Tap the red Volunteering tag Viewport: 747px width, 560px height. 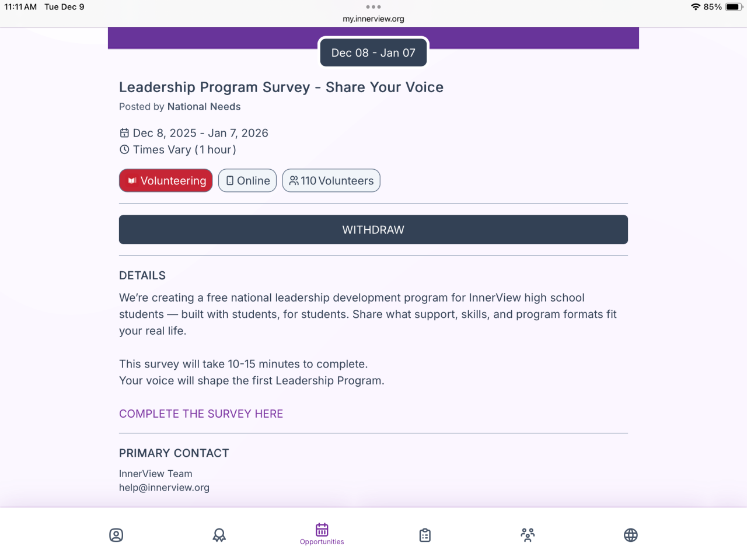coord(166,181)
